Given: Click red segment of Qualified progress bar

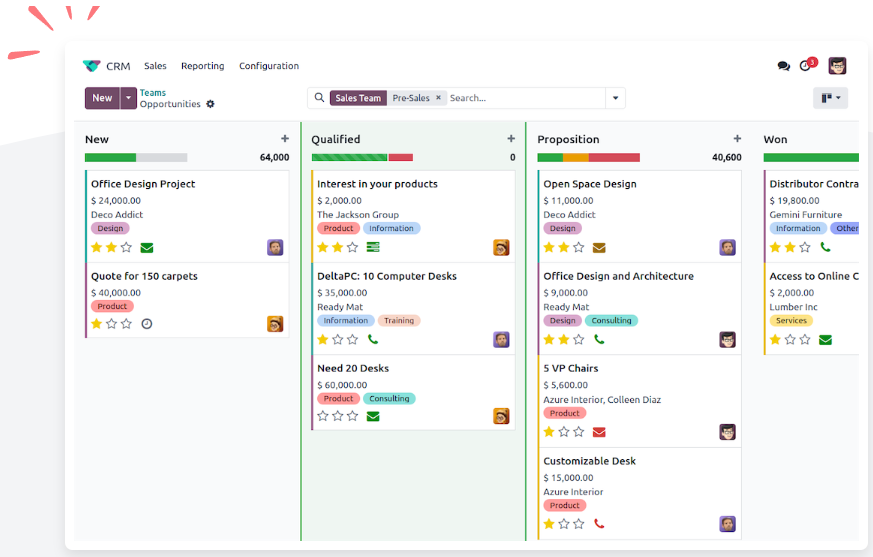Looking at the screenshot, I should click(401, 158).
